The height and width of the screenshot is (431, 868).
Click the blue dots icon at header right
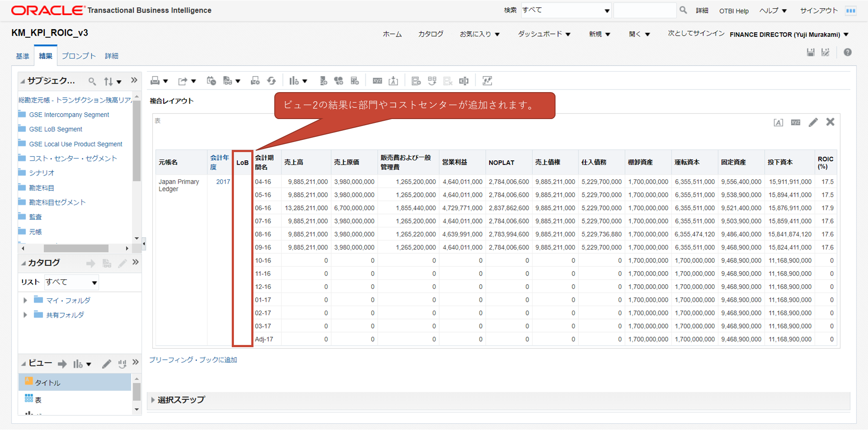[x=851, y=10]
